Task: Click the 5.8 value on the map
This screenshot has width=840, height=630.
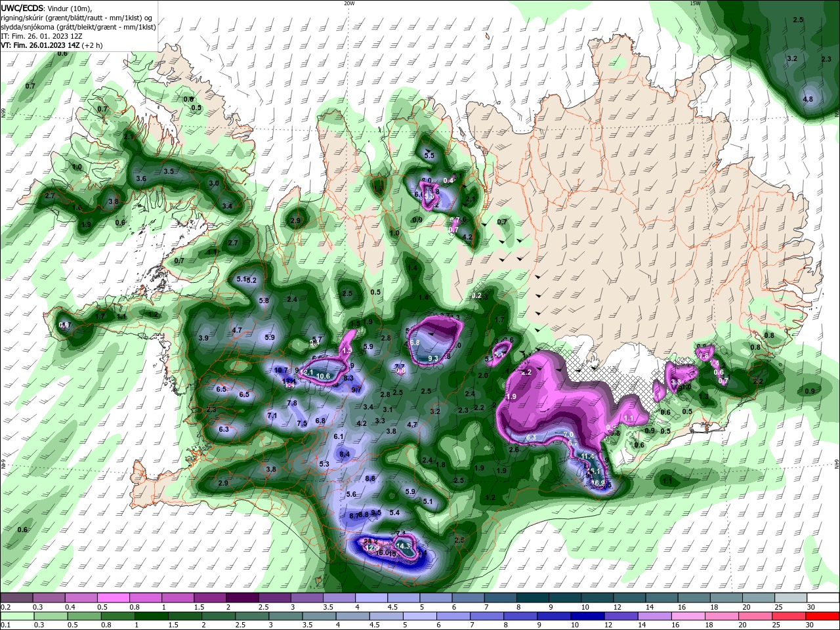Action: click(264, 301)
